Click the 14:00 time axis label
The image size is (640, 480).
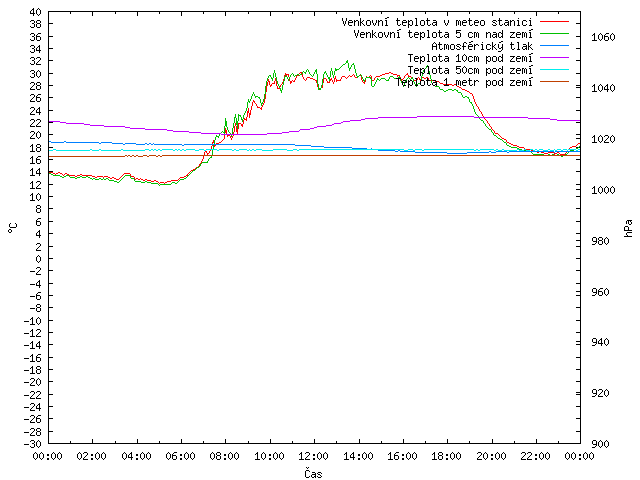click(358, 456)
